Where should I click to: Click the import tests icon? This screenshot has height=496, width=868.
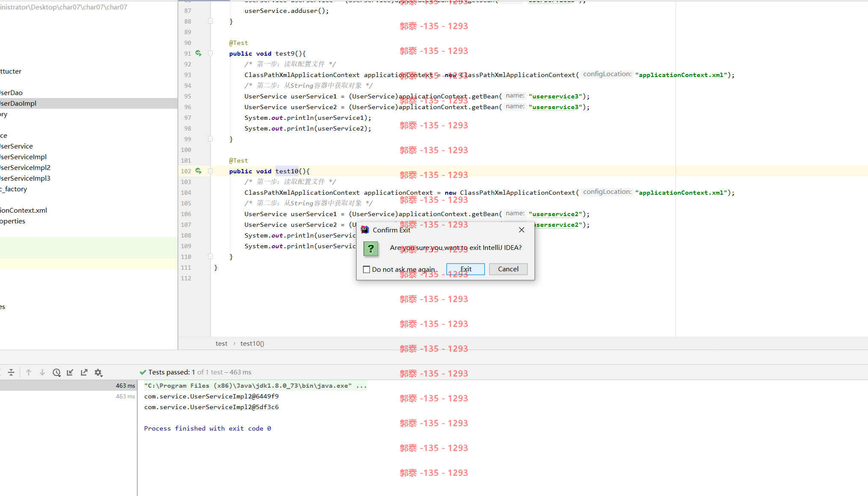pos(70,372)
